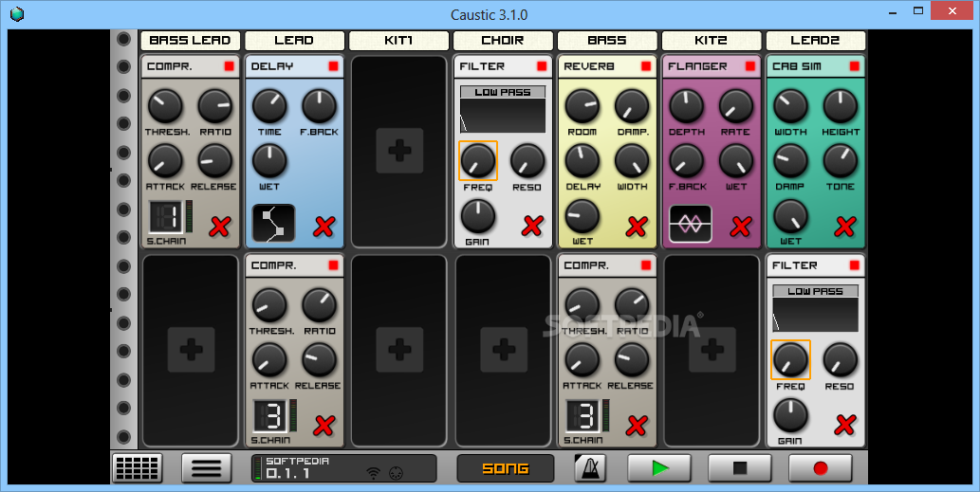
Task: Click the WiFi status icon in the display
Action: click(x=373, y=473)
